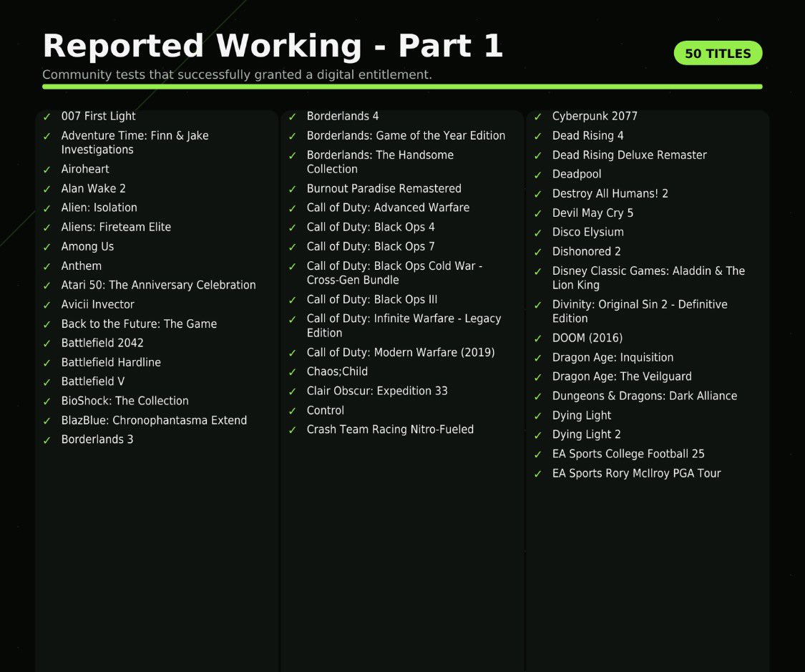Click the checkmark beside Call of Duty: Black Ops III

[292, 301]
